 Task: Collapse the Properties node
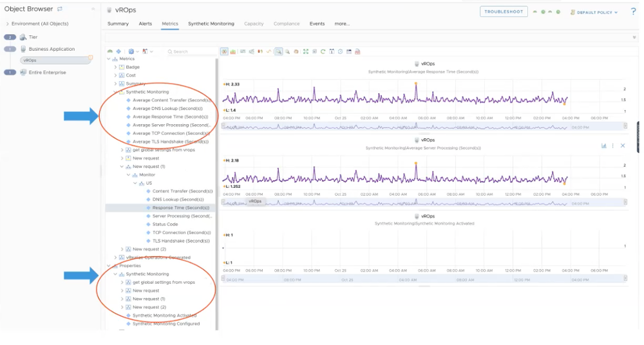tap(109, 266)
